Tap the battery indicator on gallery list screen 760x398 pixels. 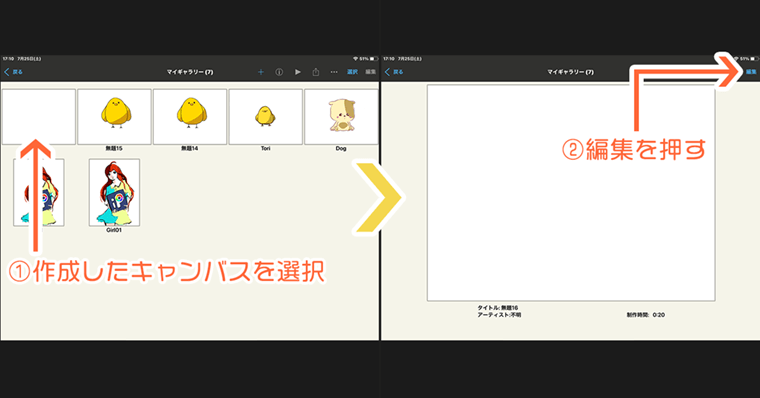tap(374, 59)
